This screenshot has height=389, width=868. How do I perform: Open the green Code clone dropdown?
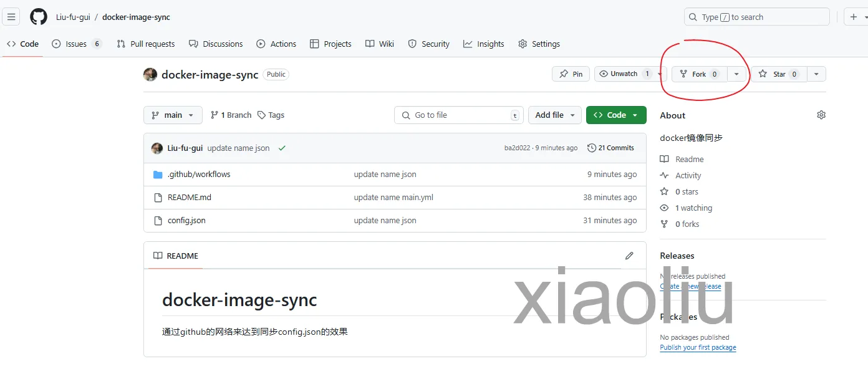pos(616,115)
